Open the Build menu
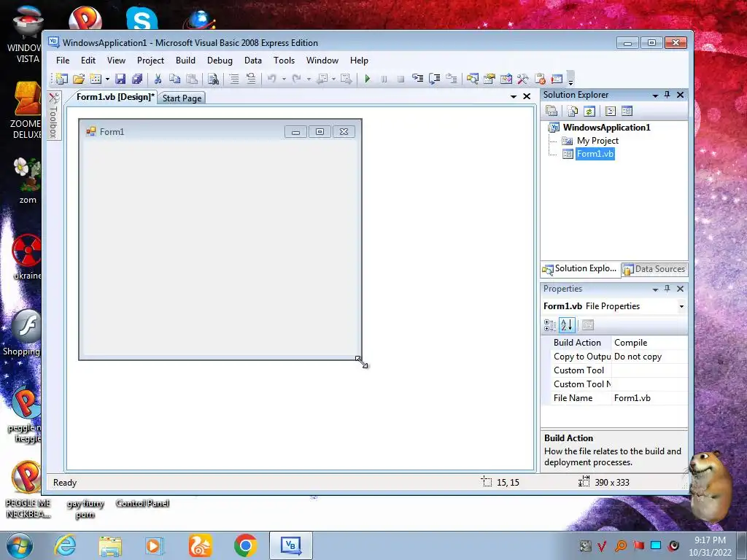The height and width of the screenshot is (560, 747). (185, 61)
